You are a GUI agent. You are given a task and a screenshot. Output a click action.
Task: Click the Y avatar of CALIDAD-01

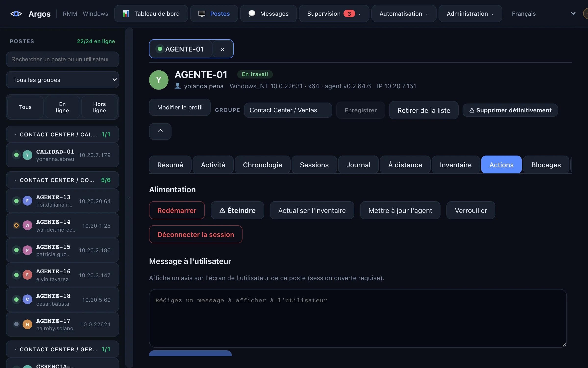[27, 155]
